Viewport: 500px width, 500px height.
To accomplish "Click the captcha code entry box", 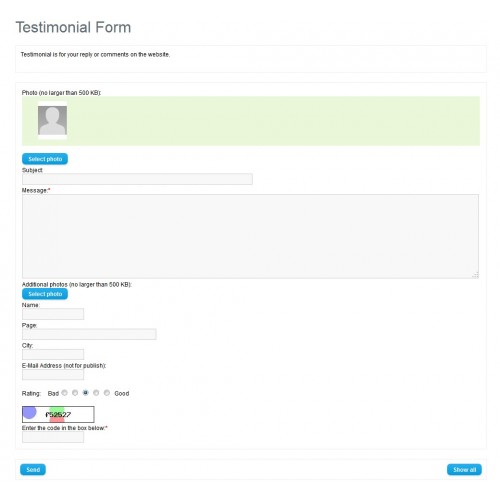I will pyautogui.click(x=53, y=437).
